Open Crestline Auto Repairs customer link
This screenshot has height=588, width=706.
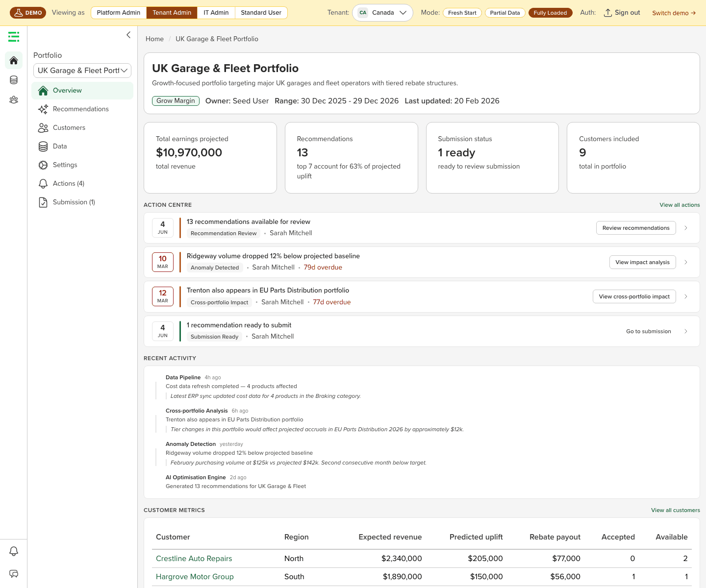[194, 559]
